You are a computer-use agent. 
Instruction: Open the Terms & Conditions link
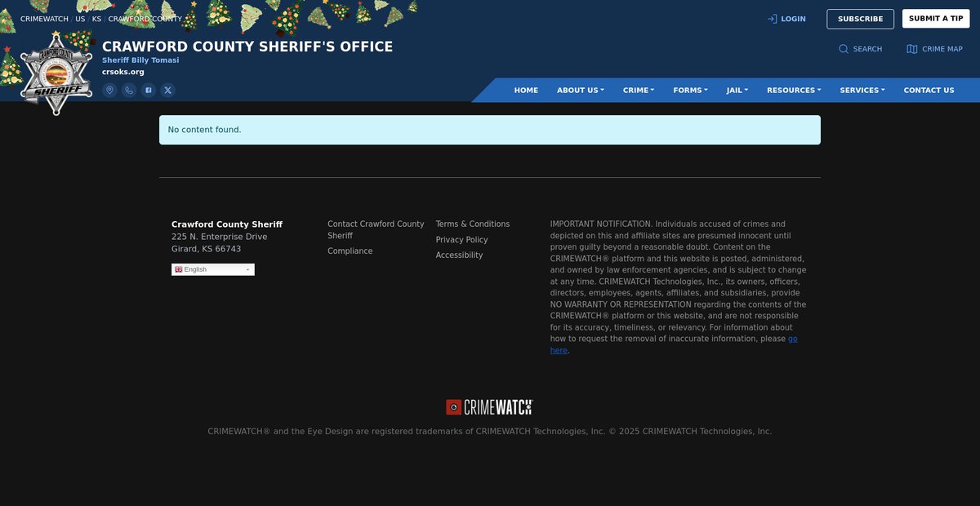(473, 224)
